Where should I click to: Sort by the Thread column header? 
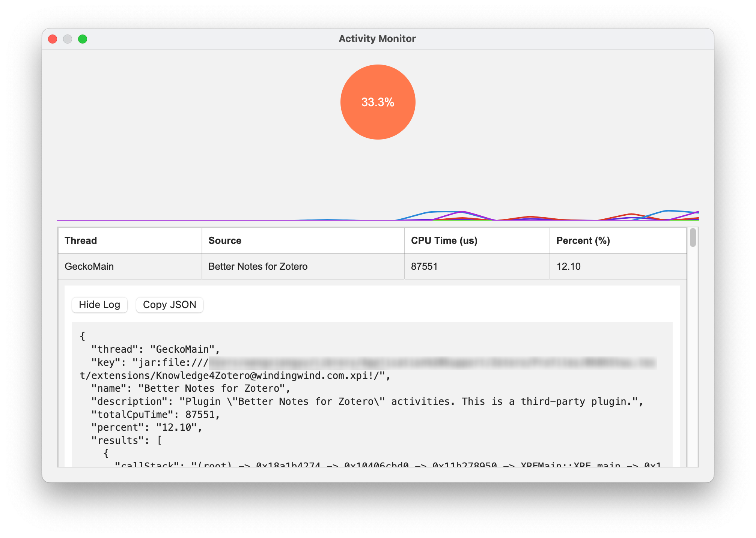[81, 240]
